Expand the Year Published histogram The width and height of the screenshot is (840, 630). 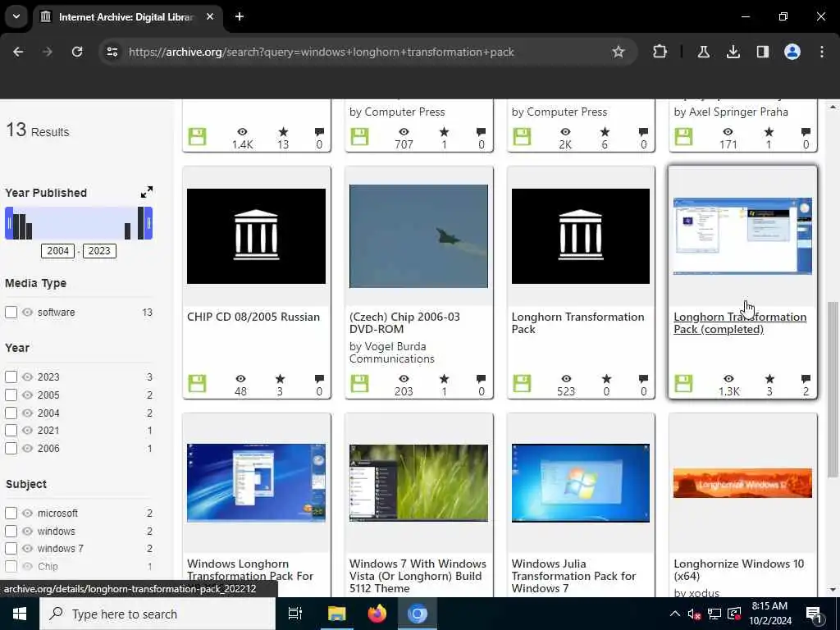(x=146, y=192)
